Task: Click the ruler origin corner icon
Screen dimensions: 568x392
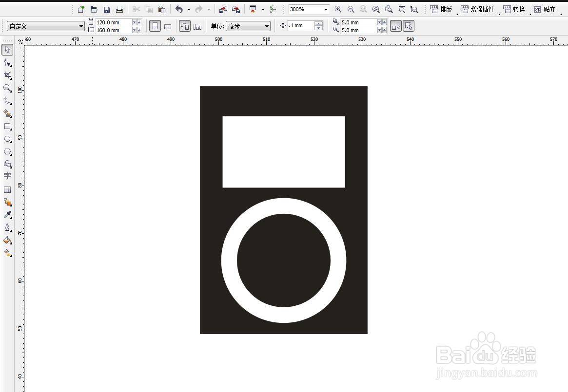Action: click(x=20, y=41)
